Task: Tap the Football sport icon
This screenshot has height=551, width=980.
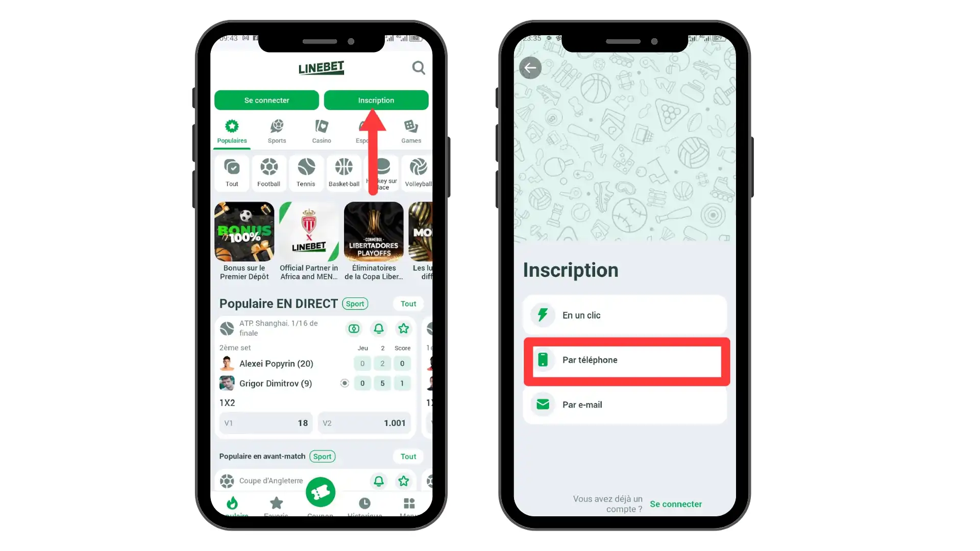Action: [268, 170]
